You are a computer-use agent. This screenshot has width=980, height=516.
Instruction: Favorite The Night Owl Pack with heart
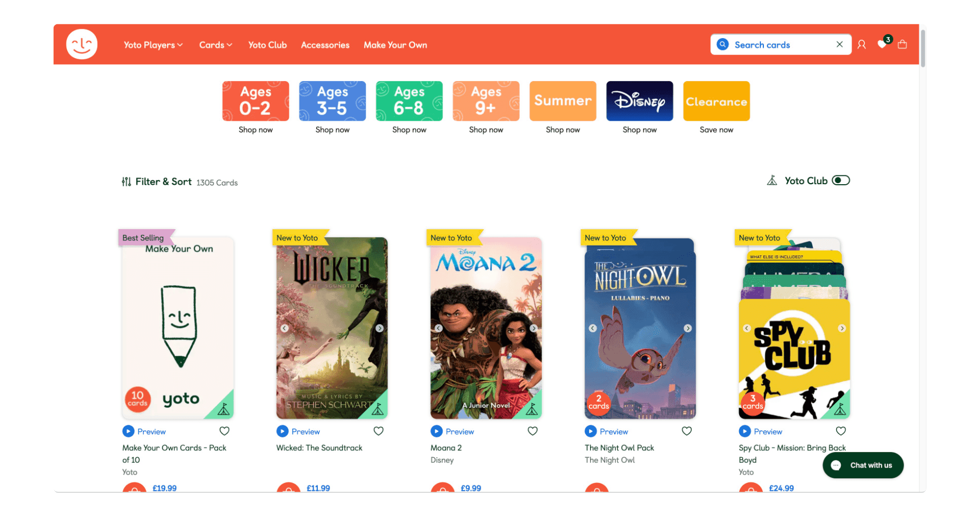pyautogui.click(x=687, y=431)
